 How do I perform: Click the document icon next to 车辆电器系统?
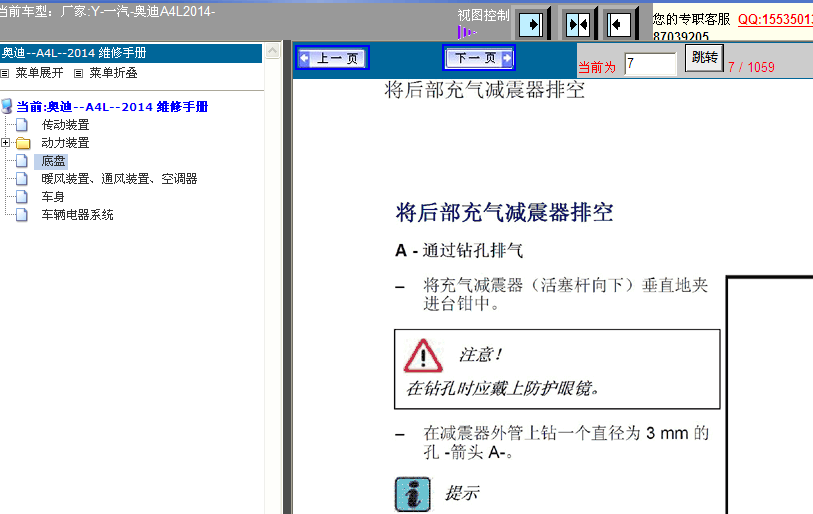tap(22, 215)
